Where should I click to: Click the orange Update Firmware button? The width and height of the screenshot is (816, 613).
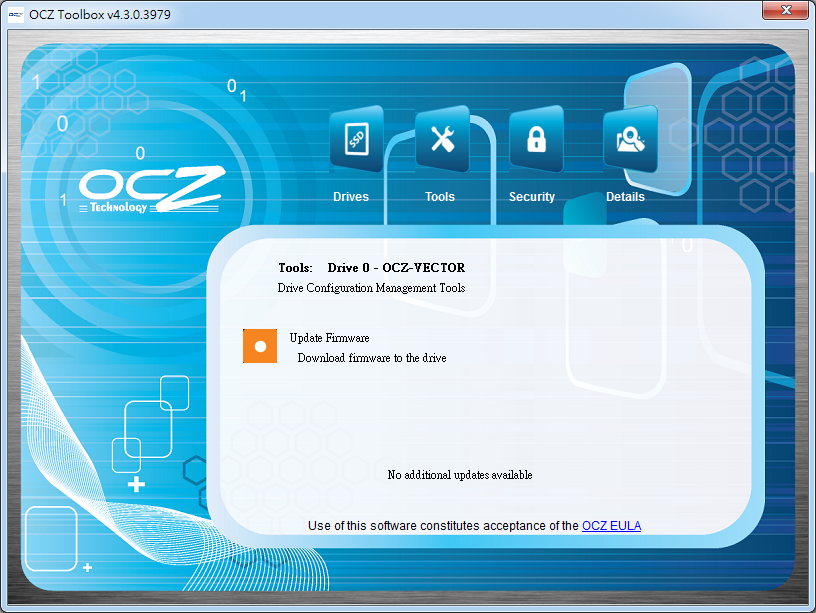[x=260, y=346]
